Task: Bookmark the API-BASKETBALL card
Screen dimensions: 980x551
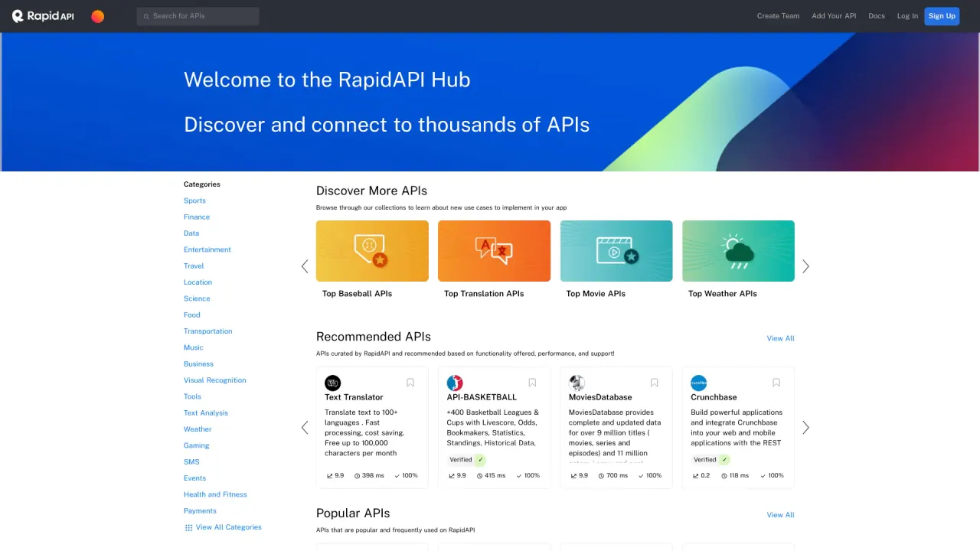Action: coord(532,383)
